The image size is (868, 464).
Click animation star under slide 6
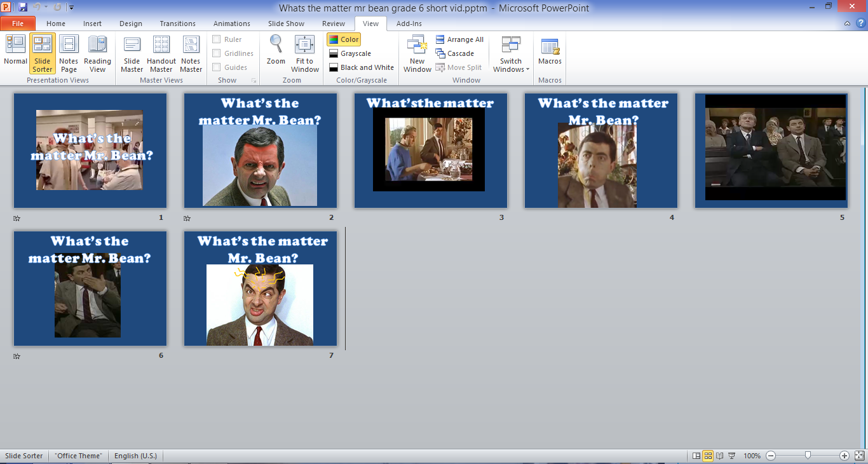[x=17, y=356]
